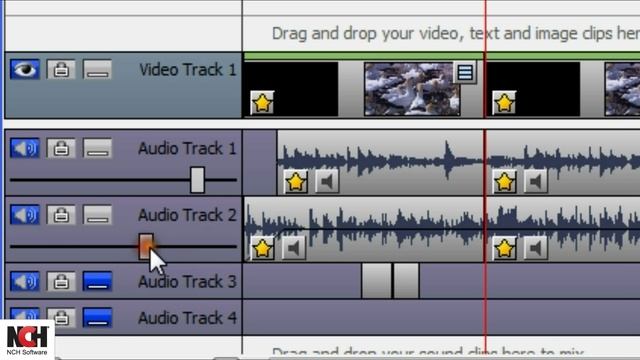Minimize Video Track 1 row
This screenshot has width=640, height=360.
click(97, 69)
